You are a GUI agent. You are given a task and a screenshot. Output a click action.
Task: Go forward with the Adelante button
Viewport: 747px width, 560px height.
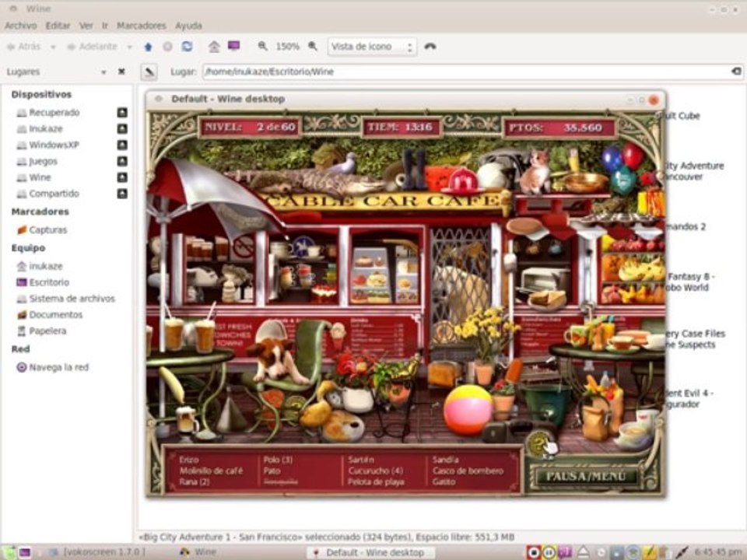click(x=92, y=47)
